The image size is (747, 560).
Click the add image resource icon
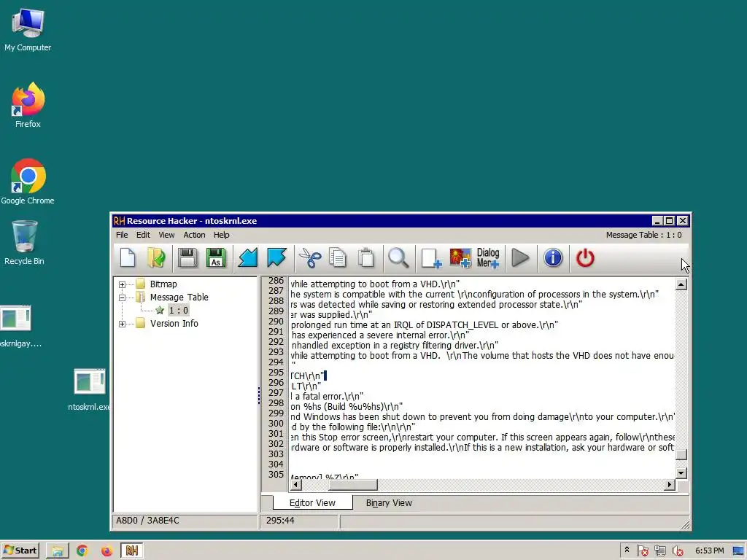460,258
